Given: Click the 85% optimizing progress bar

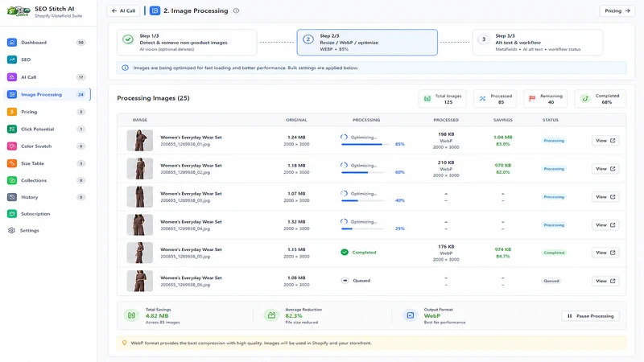Looking at the screenshot, I should click(x=365, y=144).
